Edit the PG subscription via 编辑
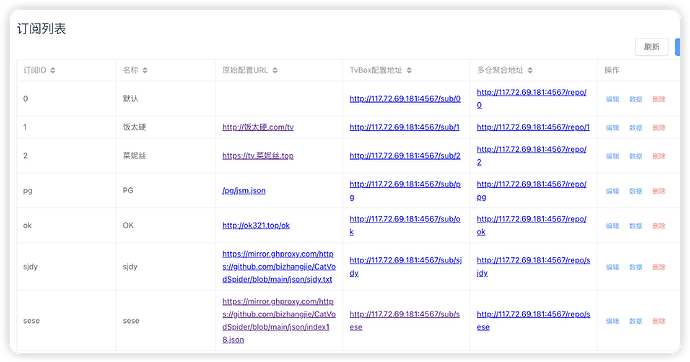This screenshot has width=690, height=362. (x=612, y=191)
